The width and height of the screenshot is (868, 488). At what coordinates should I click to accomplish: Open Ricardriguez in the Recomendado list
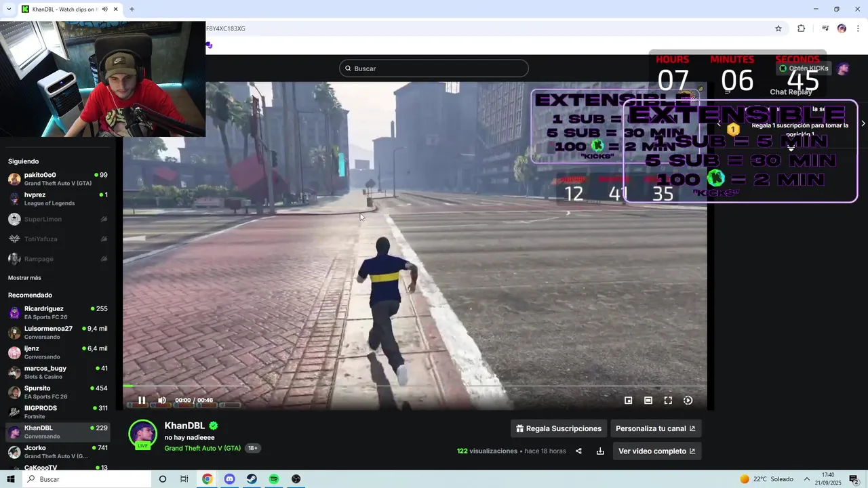[58, 312]
